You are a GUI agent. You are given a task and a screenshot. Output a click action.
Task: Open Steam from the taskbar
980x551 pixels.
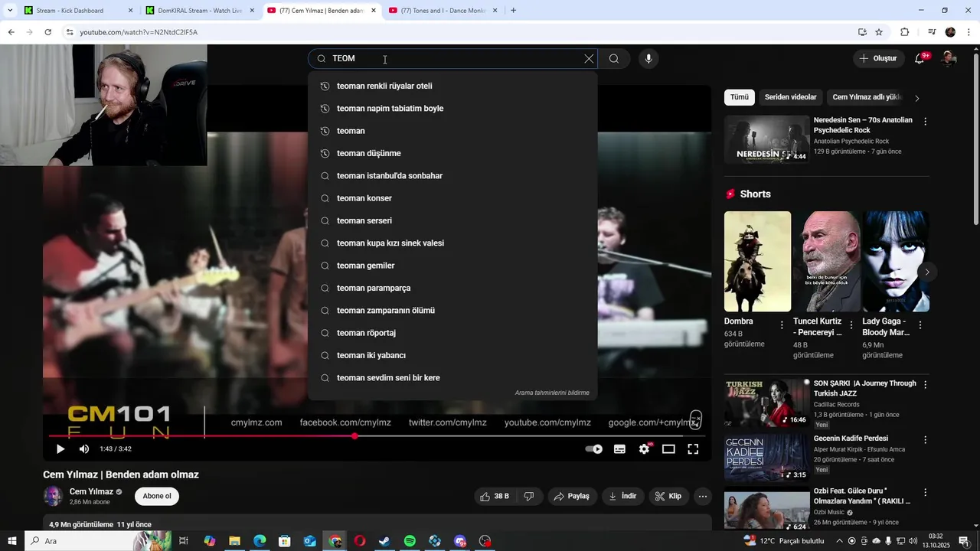(384, 541)
